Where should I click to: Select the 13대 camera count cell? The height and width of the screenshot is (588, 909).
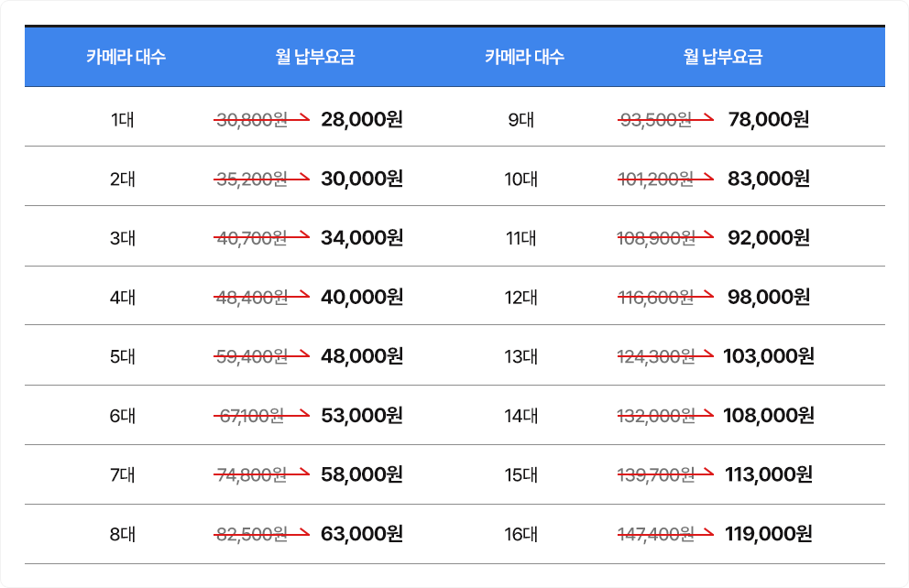520,356
